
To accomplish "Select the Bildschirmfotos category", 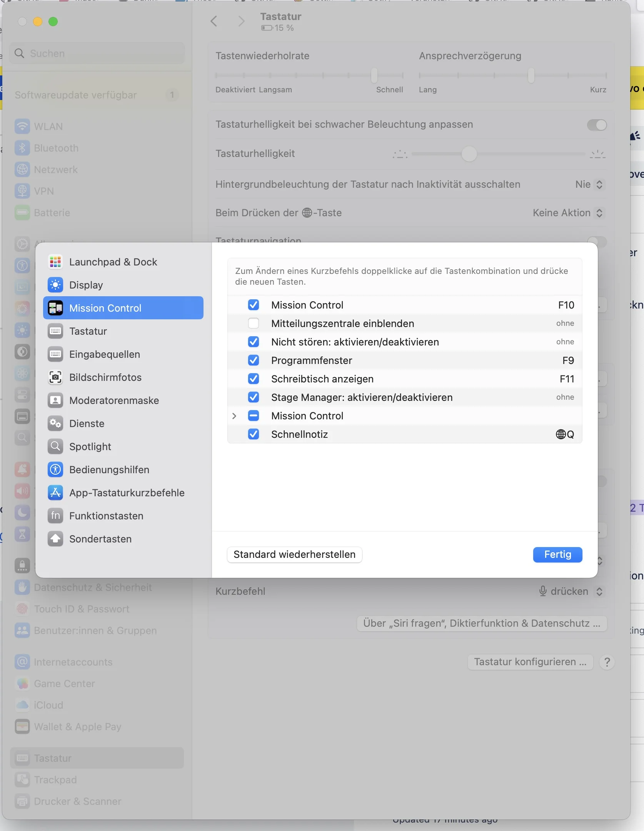I will (x=123, y=377).
